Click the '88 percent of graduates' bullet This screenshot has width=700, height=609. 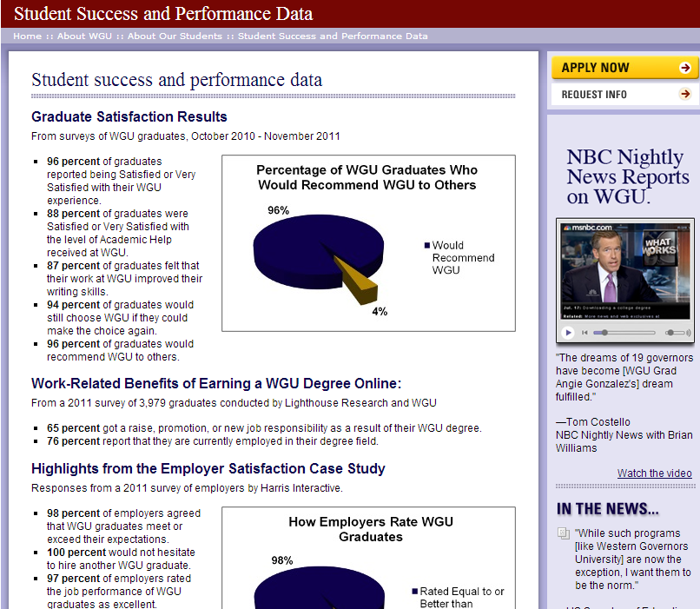[118, 233]
